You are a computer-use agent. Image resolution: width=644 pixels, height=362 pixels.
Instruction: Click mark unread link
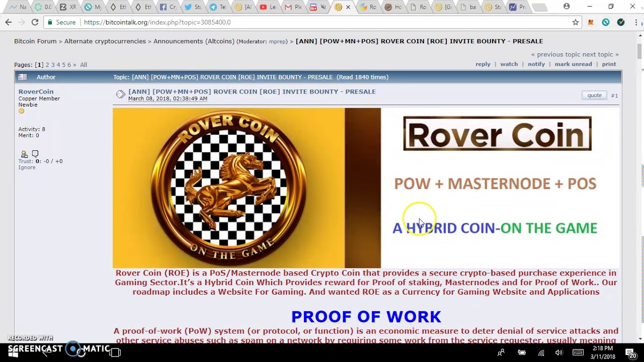(x=573, y=64)
